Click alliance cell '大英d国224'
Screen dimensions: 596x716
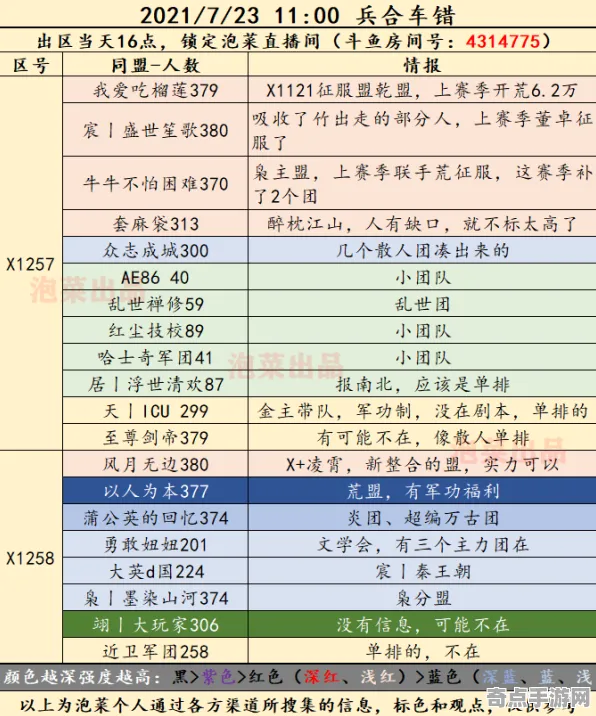(x=155, y=571)
